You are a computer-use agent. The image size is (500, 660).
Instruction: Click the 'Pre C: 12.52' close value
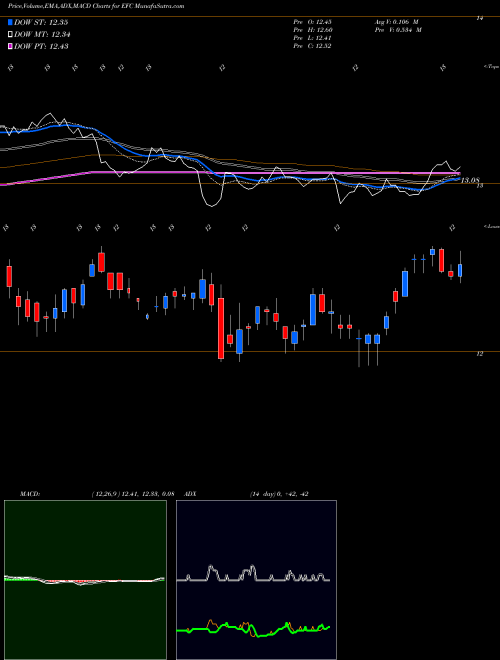(312, 46)
